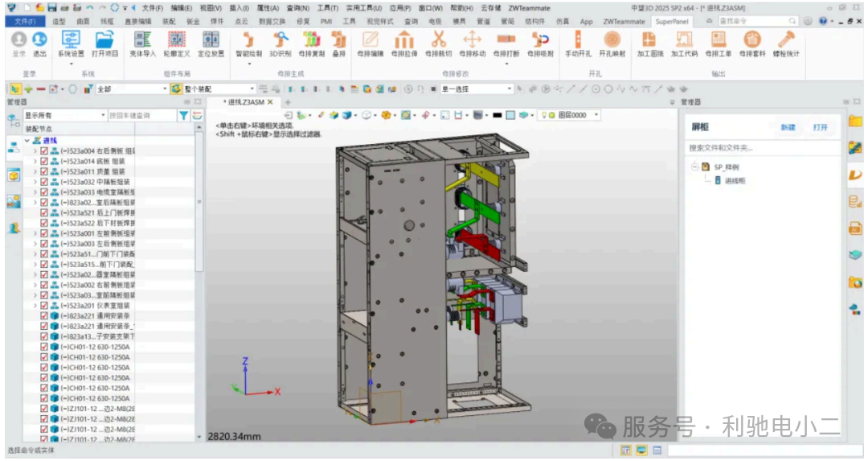Expand the 523a004 右后侧板 tree node
868x461 pixels.
click(35, 150)
